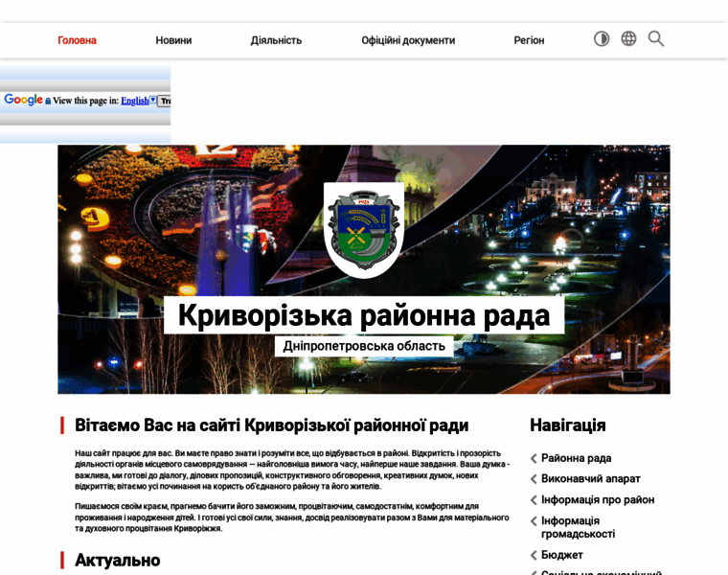This screenshot has height=575, width=728.
Task: Click the search magnifier icon
Action: 656,39
